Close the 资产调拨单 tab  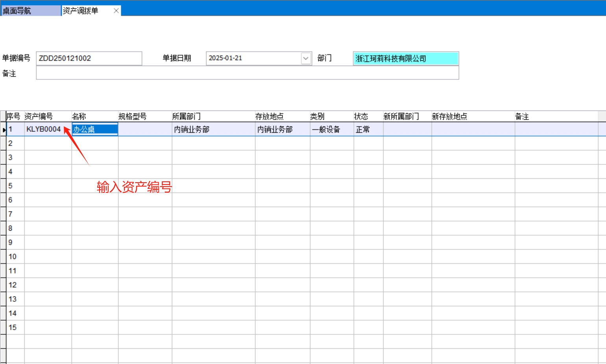click(x=116, y=11)
